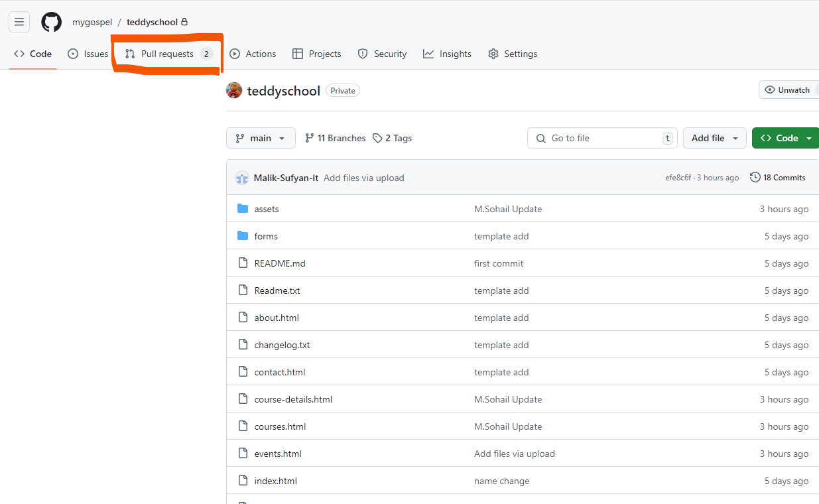
Task: Click the assets folder icon
Action: click(x=243, y=209)
